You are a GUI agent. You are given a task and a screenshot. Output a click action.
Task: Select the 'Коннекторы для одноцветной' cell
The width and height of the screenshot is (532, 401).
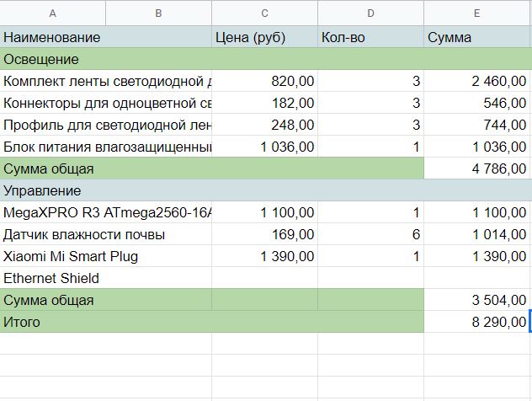point(106,103)
